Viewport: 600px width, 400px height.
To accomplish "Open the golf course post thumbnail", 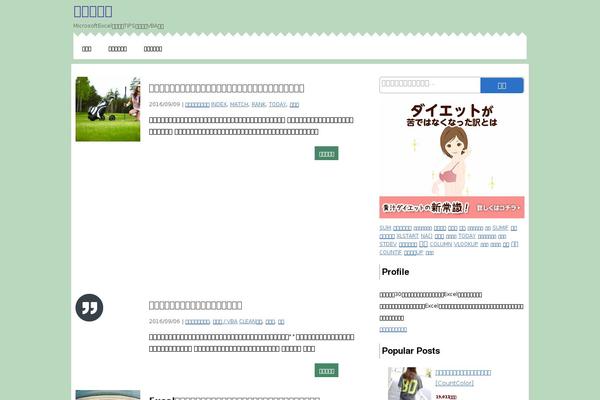I will tap(108, 109).
